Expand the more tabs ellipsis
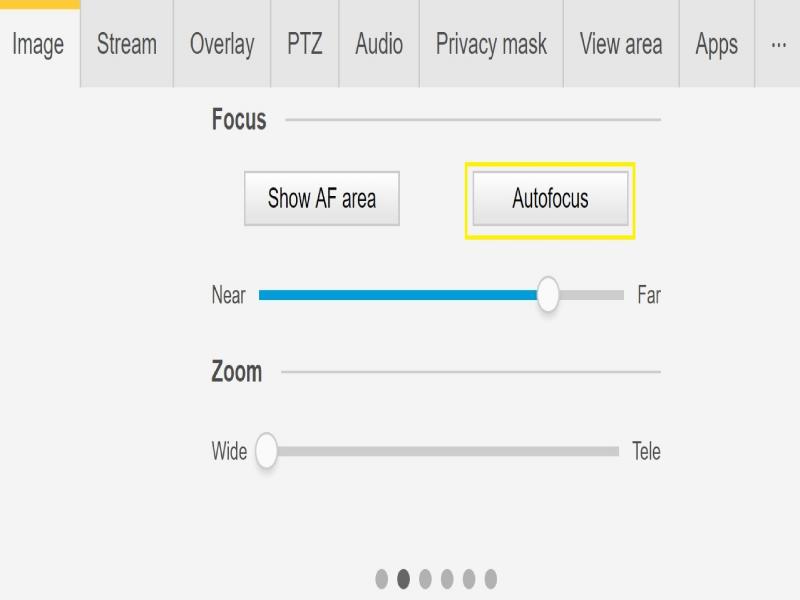Image resolution: width=800 pixels, height=600 pixels. [x=778, y=45]
